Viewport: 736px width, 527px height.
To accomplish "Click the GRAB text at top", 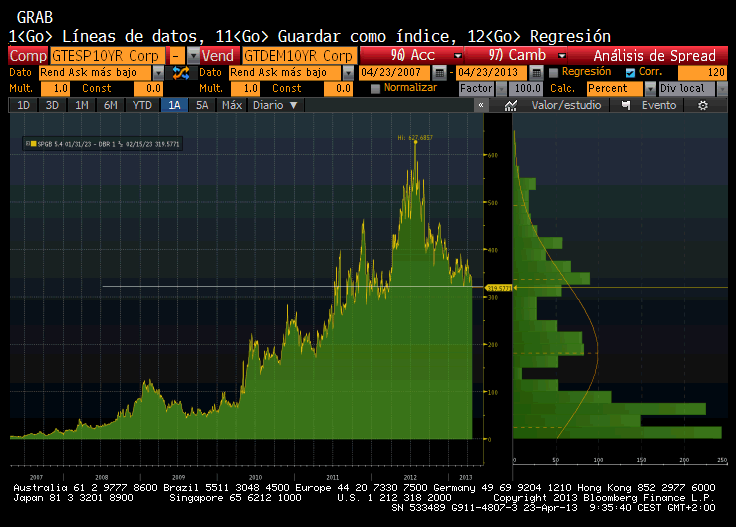I will click(x=35, y=18).
